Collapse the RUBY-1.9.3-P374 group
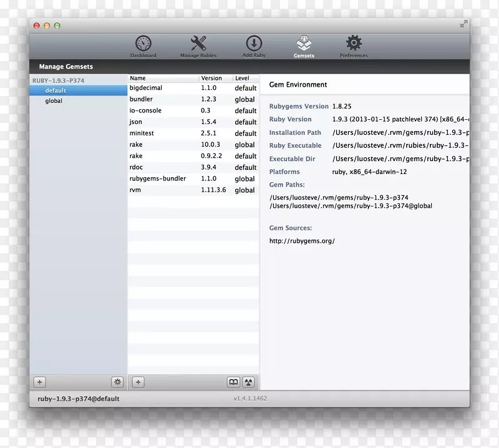 (59, 80)
